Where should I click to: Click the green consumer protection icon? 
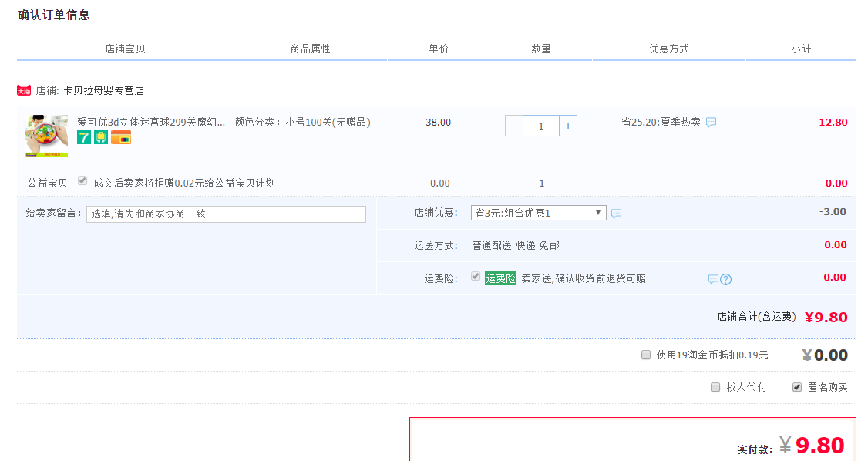(101, 137)
